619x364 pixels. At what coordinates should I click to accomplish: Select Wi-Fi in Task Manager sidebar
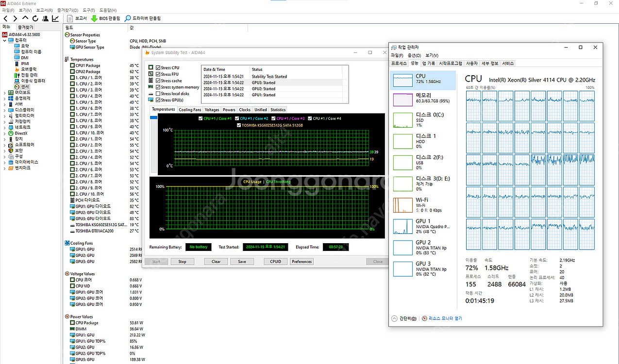click(x=423, y=205)
